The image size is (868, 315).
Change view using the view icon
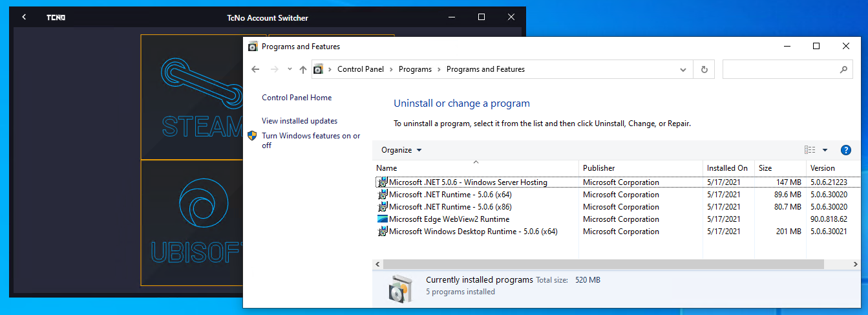click(x=810, y=150)
